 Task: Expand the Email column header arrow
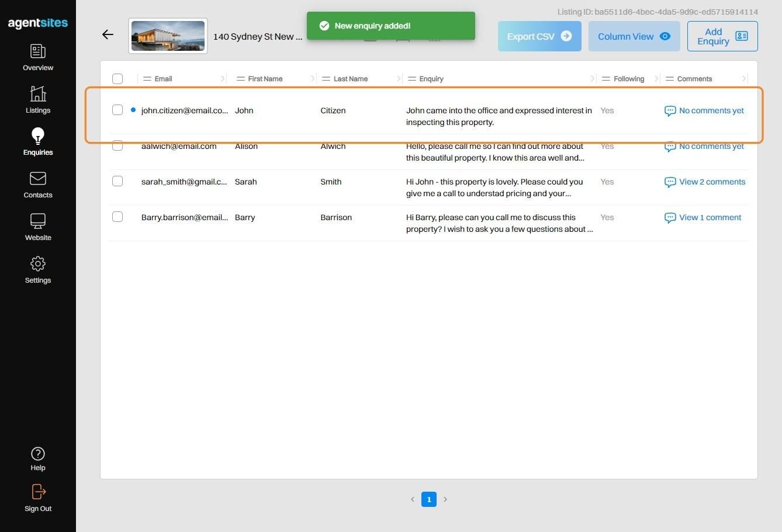click(223, 79)
